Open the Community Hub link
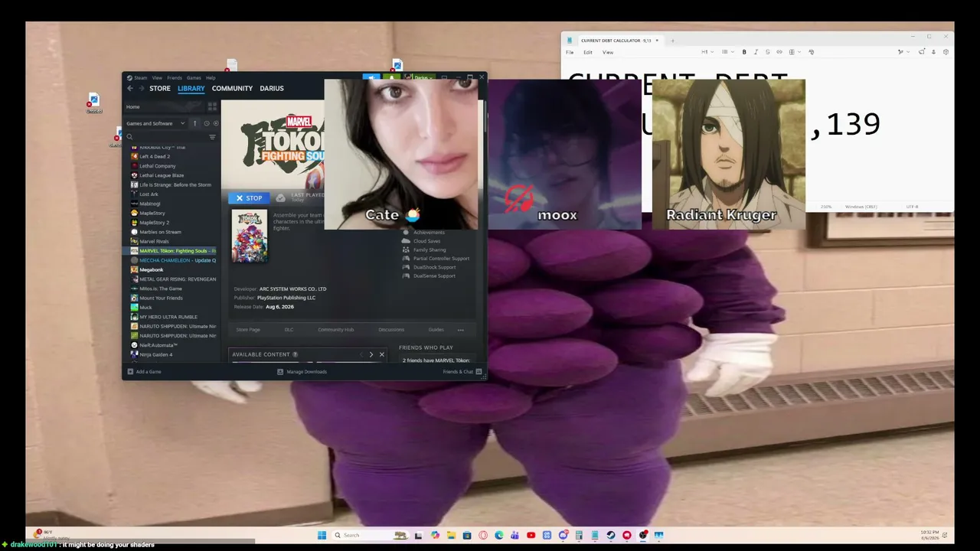The image size is (980, 551). (335, 330)
